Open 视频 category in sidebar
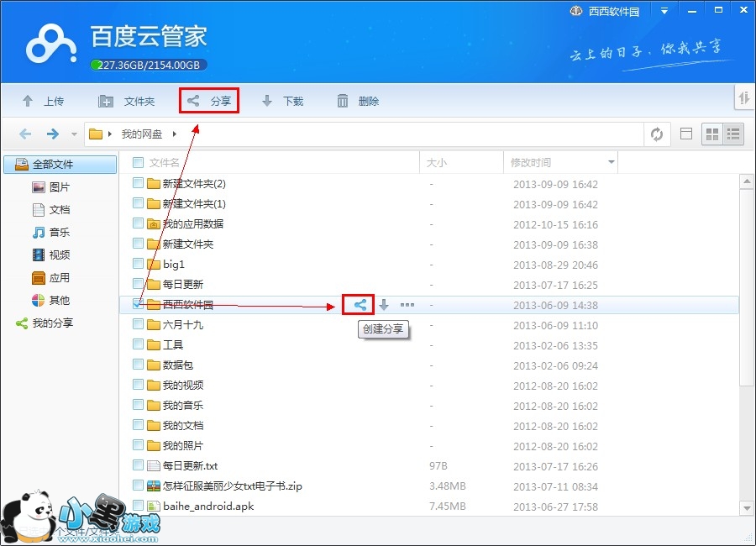756x546 pixels. 50,255
